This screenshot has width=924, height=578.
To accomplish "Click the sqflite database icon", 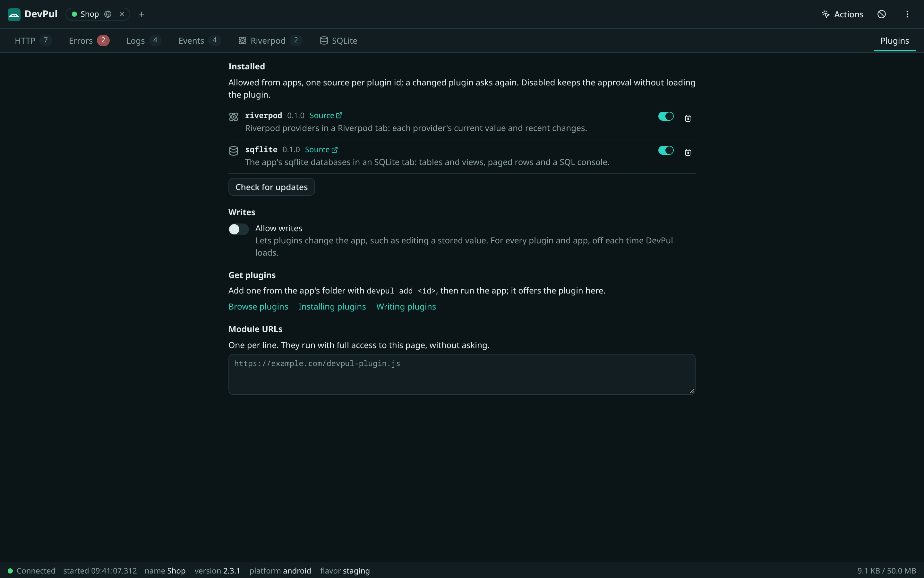I will click(x=233, y=151).
